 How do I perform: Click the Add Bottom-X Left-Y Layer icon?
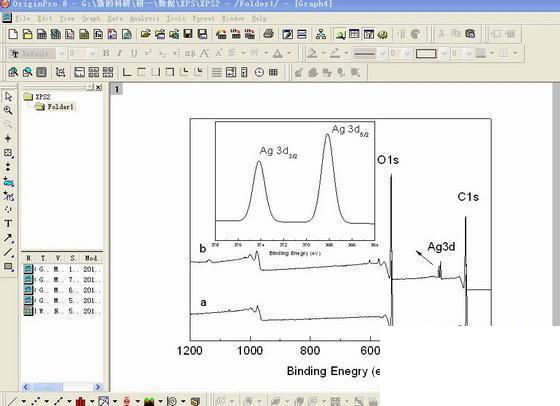pos(126,72)
